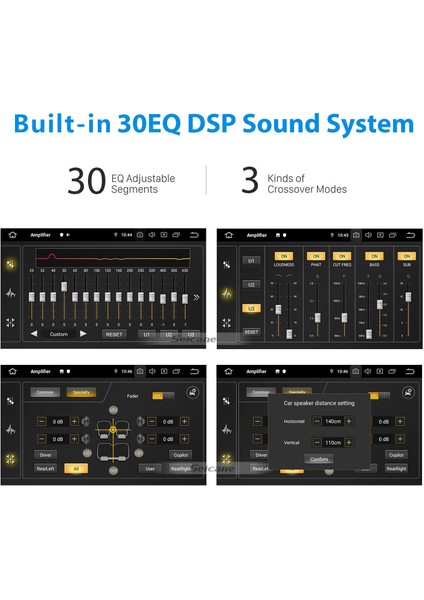Decrease the Horizontal distance with the minus button
The image size is (424, 600).
317,421
